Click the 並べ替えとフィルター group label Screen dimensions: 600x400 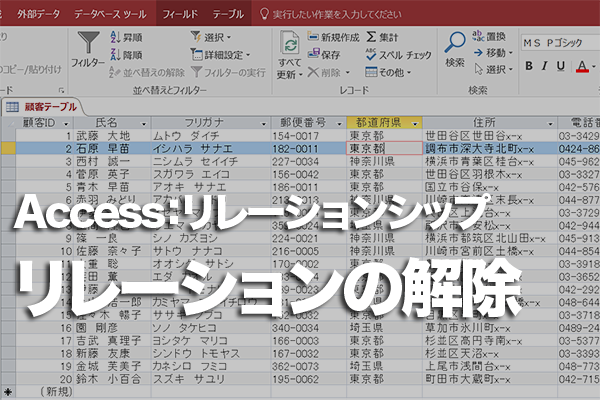170,90
